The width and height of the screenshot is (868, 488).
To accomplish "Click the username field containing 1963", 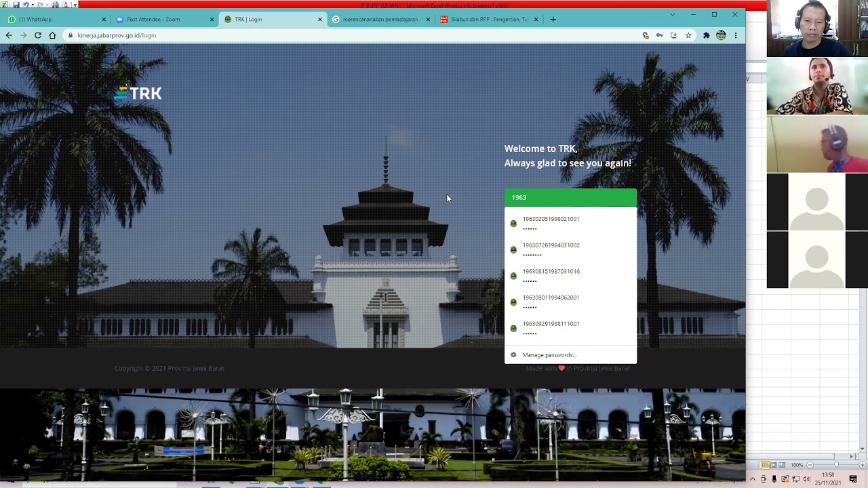I will click(x=570, y=197).
